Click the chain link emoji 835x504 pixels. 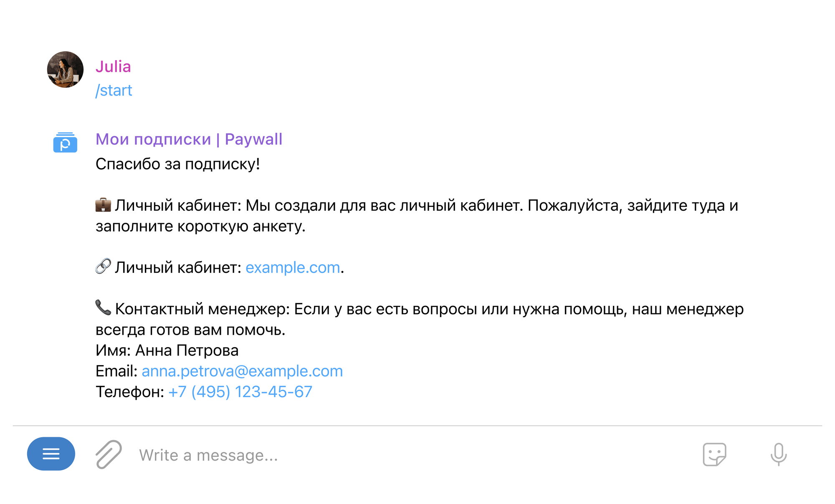click(x=103, y=267)
